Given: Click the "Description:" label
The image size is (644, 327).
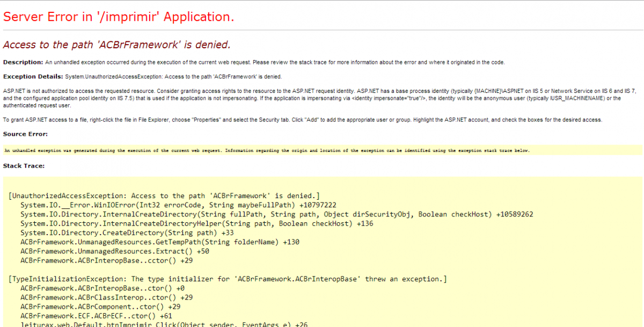Looking at the screenshot, I should [23, 62].
